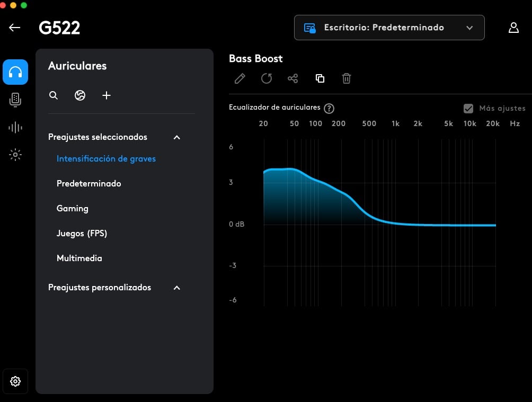Screen dimensions: 532x402
Task: Collapse the Preajustes personalizados section
Action: point(177,288)
